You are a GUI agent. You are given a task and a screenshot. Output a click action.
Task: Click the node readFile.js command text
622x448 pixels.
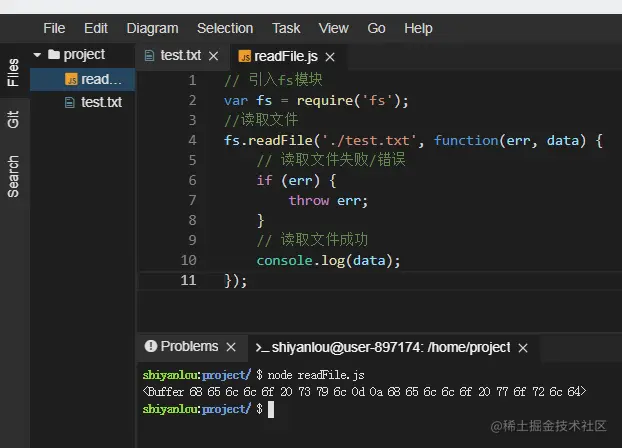(x=316, y=375)
